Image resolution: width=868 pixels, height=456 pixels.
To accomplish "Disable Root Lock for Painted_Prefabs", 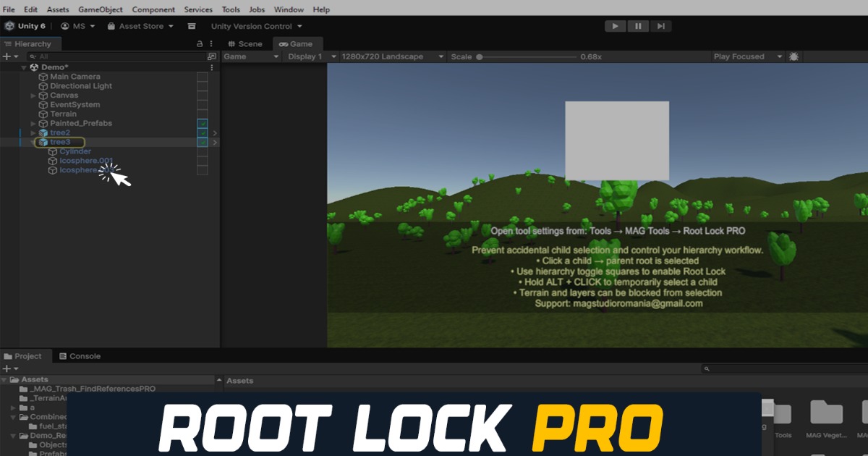I will (x=203, y=123).
